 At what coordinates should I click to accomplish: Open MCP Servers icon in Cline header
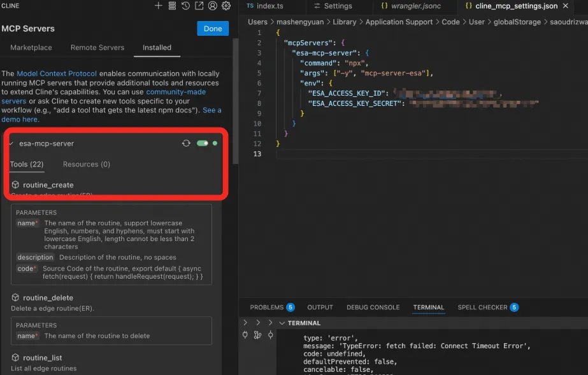point(172,6)
